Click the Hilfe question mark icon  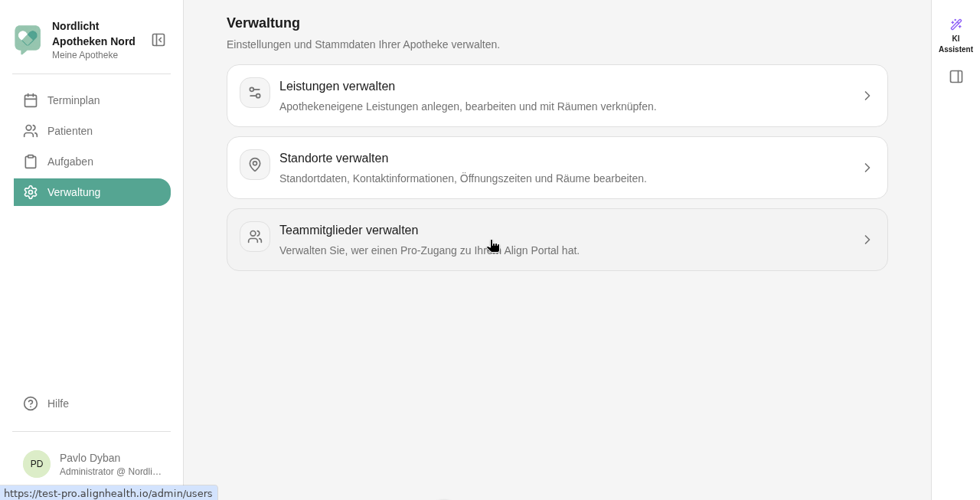click(31, 404)
